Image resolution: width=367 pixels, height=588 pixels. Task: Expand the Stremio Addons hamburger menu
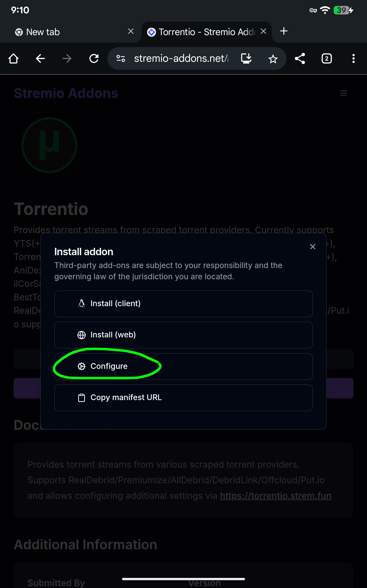tap(343, 93)
